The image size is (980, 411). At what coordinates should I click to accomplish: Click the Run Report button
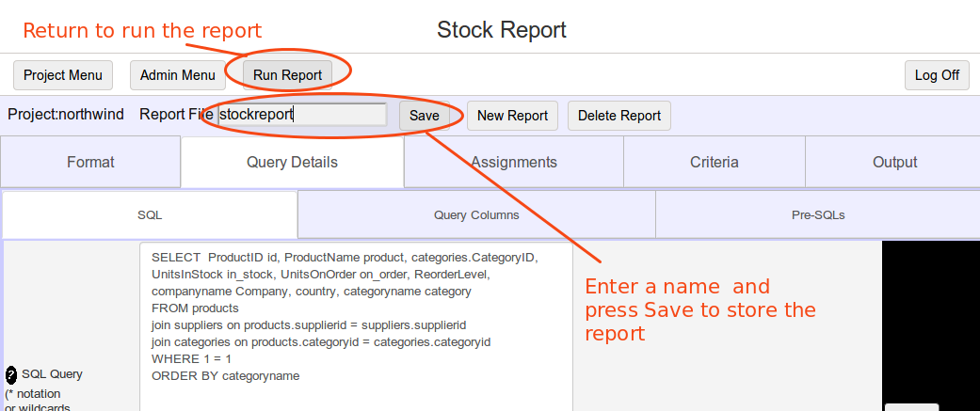point(287,75)
